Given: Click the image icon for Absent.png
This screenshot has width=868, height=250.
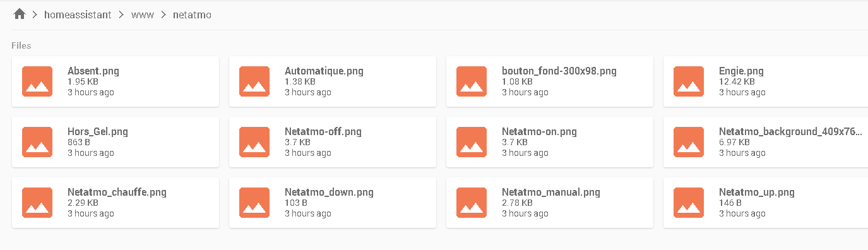Looking at the screenshot, I should [37, 81].
